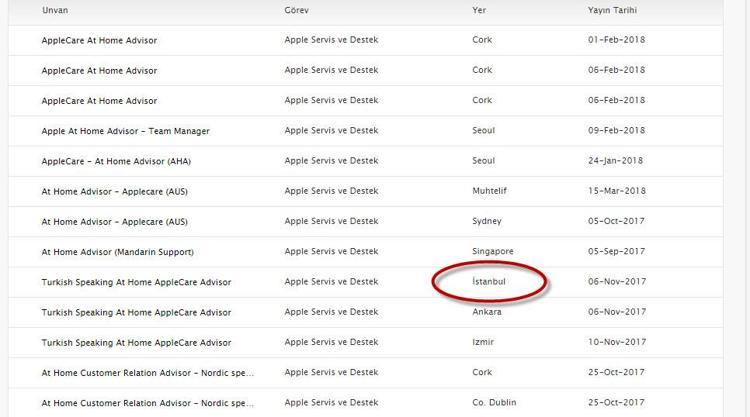Screen dimensions: 750x417
Task: Click the 15-Mar-2018 publish date
Action: 616,192
